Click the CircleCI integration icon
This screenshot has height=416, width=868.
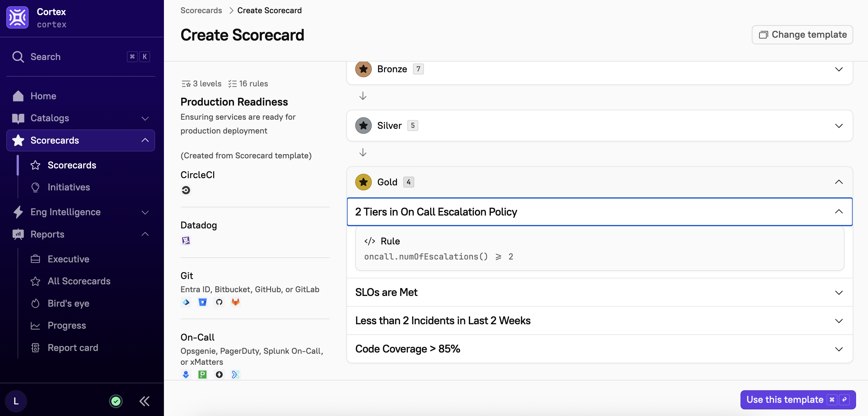[186, 190]
